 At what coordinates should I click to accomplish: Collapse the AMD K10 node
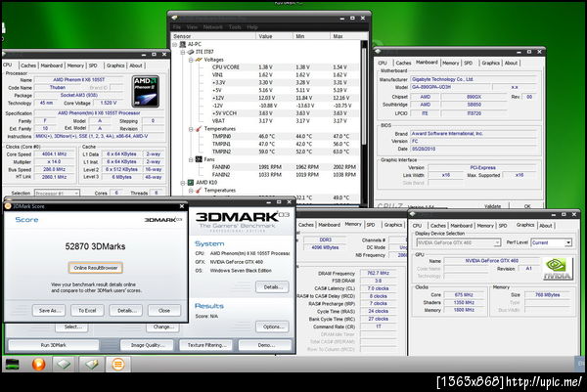coord(183,183)
